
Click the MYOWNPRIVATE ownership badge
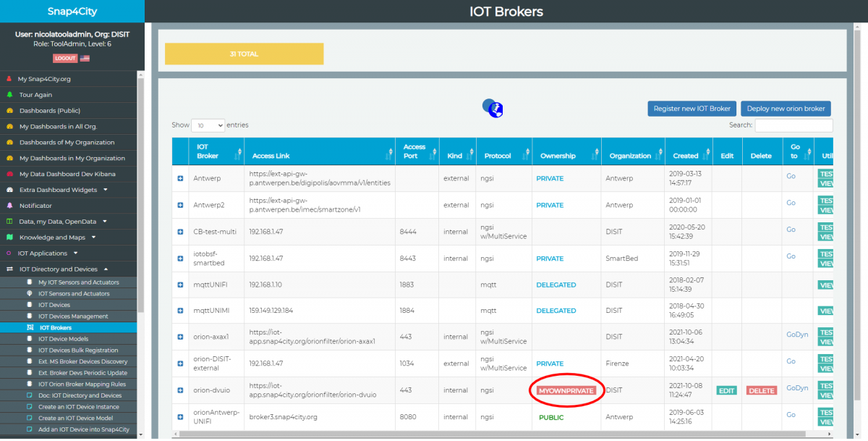click(x=567, y=390)
